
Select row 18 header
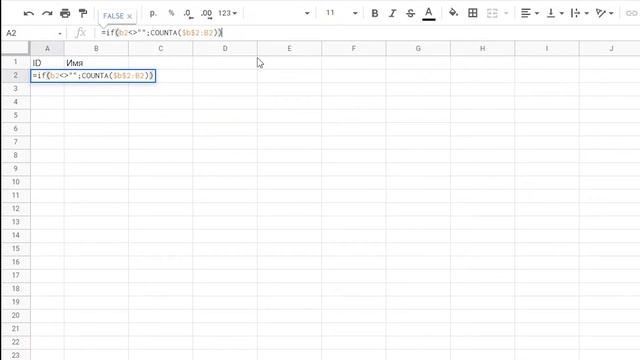tap(16, 289)
